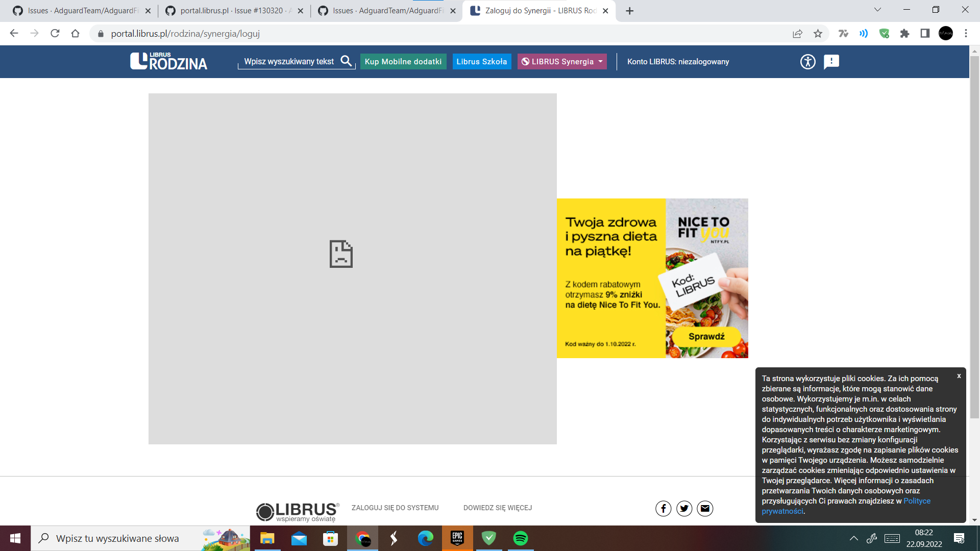Click the email envelope icon in the footer
The image size is (980, 551).
tap(705, 508)
